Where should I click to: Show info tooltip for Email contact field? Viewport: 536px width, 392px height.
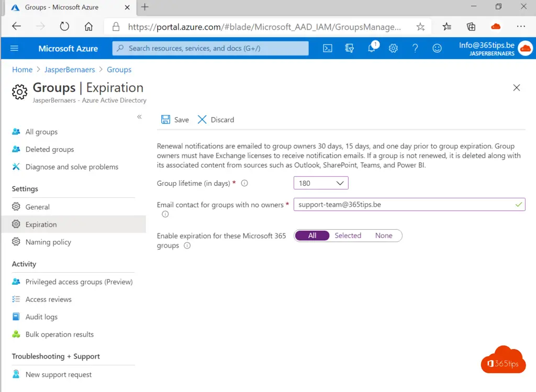pyautogui.click(x=165, y=214)
